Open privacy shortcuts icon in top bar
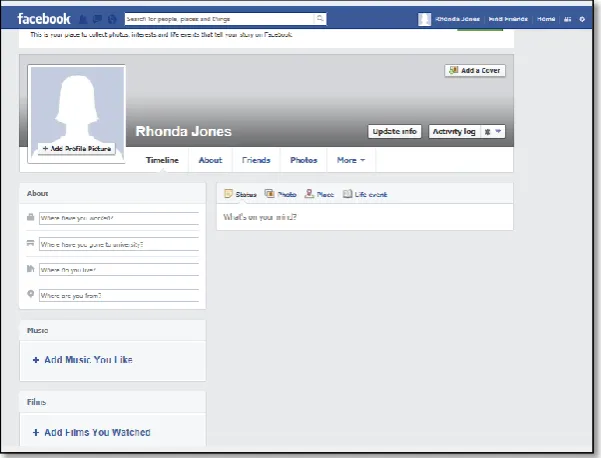The width and height of the screenshot is (601, 458). click(568, 19)
